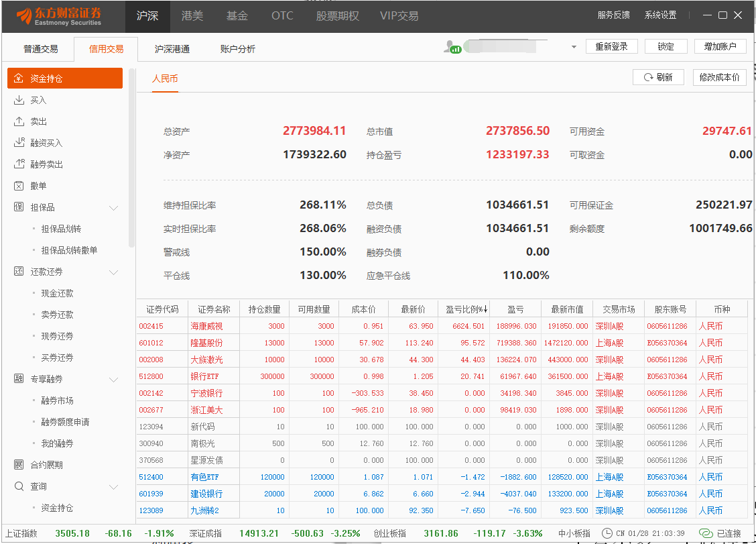This screenshot has height=544, width=756.
Task: Open 系统设置 in title bar
Action: pos(661,15)
